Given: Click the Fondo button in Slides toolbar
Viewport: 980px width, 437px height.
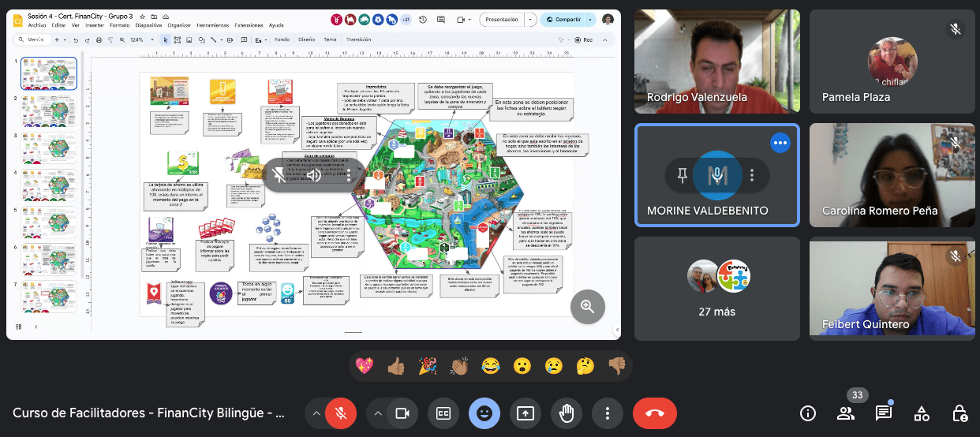Looking at the screenshot, I should pyautogui.click(x=282, y=39).
